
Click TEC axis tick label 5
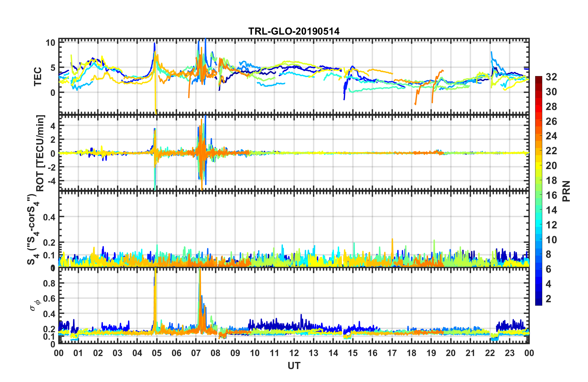click(53, 68)
